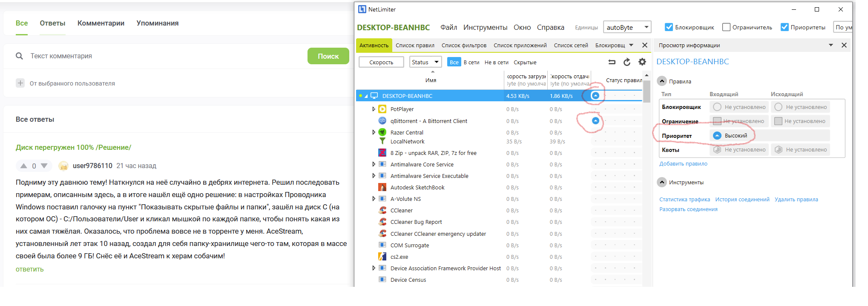Open the gear settings icon in Activity panel
Image resolution: width=868 pixels, height=306 pixels.
642,62
